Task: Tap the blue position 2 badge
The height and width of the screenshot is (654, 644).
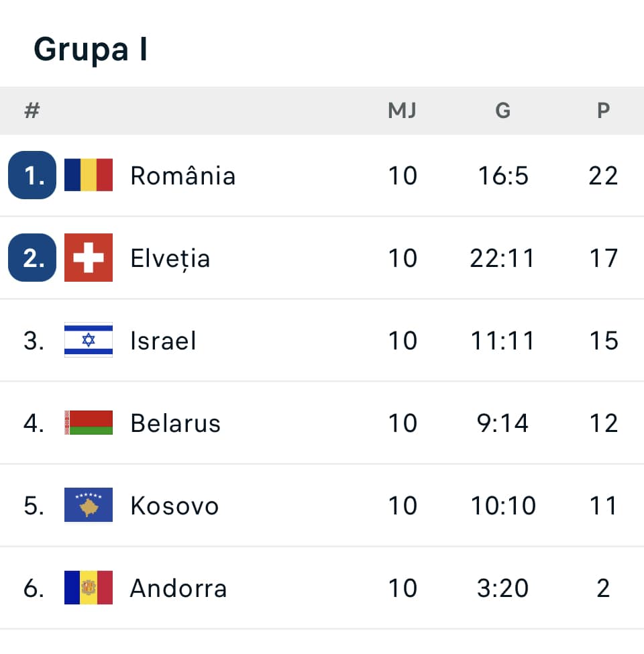Action: 32,258
